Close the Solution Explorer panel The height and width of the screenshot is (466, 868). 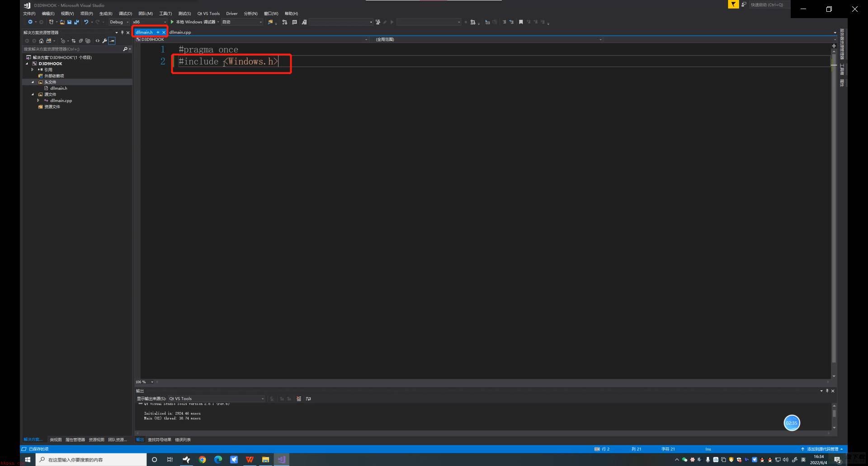click(x=128, y=33)
